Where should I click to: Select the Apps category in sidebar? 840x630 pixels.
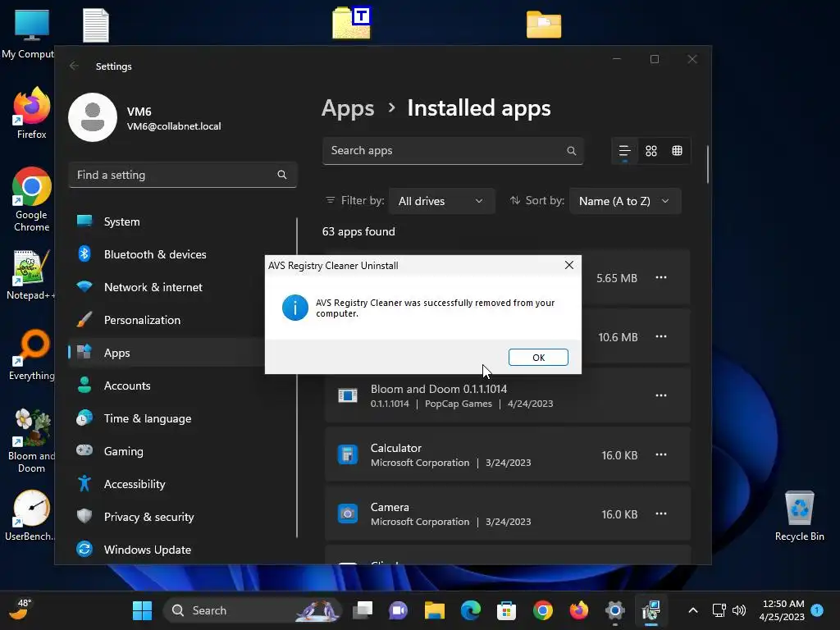point(166,353)
